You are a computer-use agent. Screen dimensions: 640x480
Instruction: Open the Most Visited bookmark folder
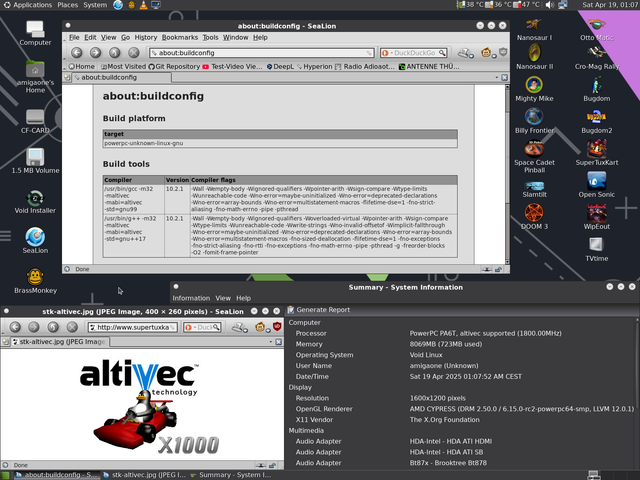tap(123, 66)
